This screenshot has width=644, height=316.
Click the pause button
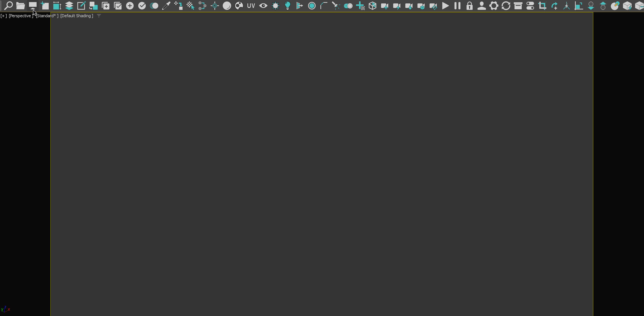[x=457, y=5]
